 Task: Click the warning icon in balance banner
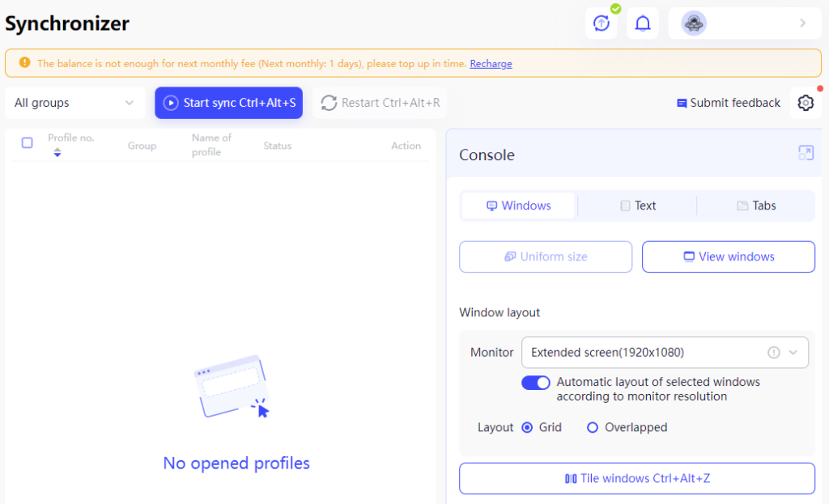(24, 63)
